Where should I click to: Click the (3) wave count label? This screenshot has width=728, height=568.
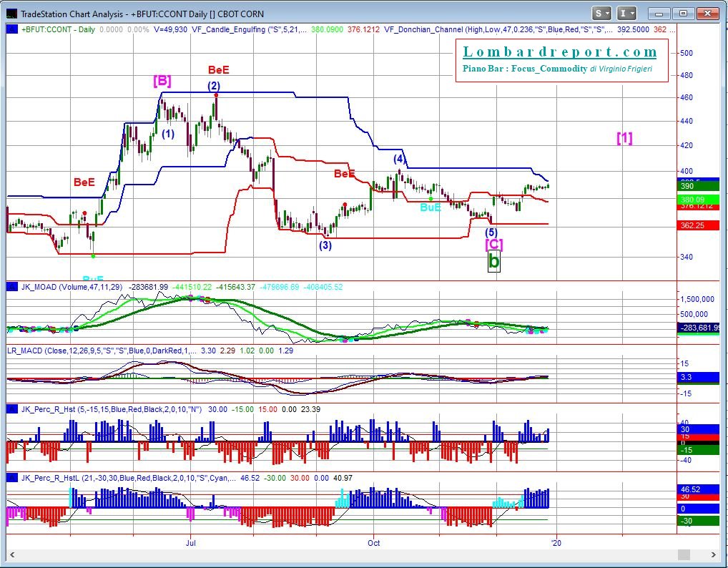325,245
